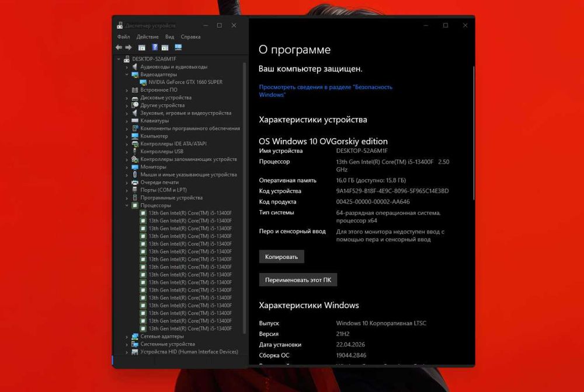This screenshot has height=392, width=584.
Task: Expand Программные устройства category
Action: coord(127,198)
